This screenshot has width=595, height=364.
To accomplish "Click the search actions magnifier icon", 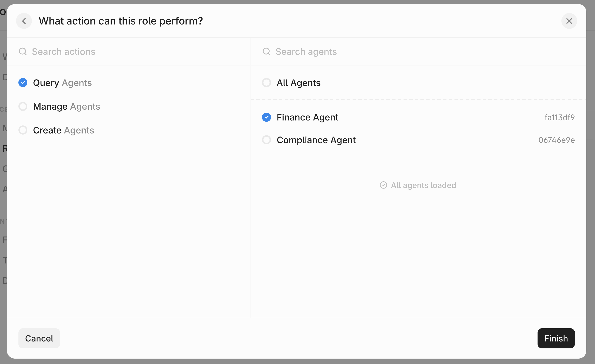I will [x=23, y=51].
